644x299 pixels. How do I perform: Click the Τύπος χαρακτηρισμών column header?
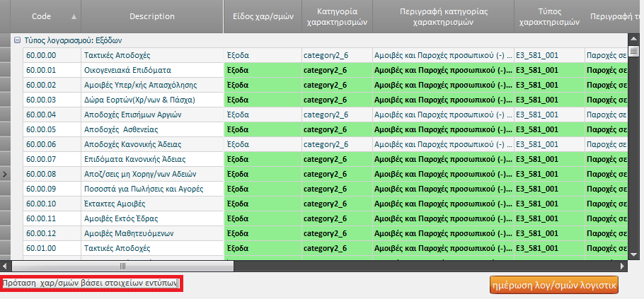549,16
